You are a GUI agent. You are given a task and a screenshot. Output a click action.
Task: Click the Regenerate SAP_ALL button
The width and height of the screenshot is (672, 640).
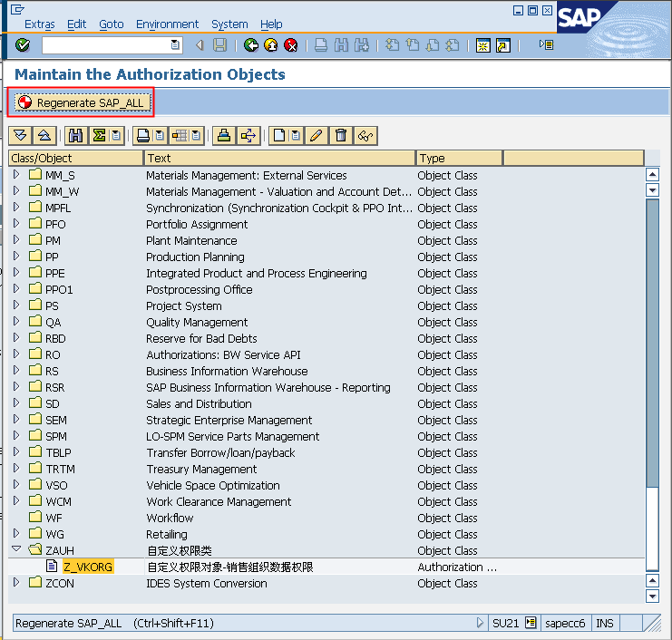coord(83,102)
